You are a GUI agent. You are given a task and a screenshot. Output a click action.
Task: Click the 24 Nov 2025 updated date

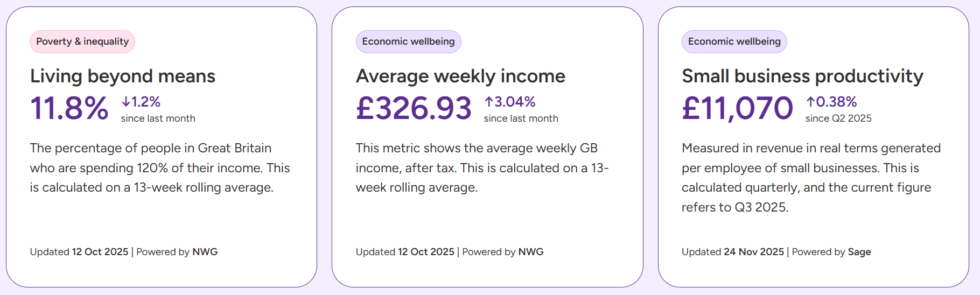754,251
